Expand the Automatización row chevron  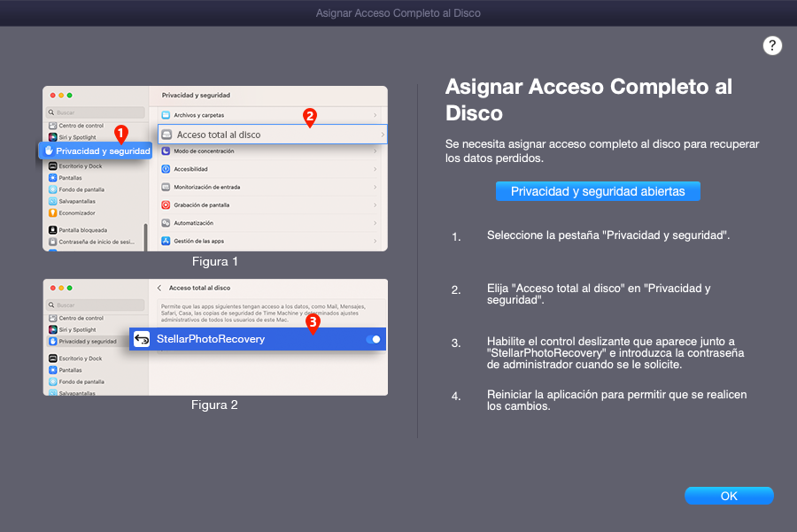(x=375, y=223)
